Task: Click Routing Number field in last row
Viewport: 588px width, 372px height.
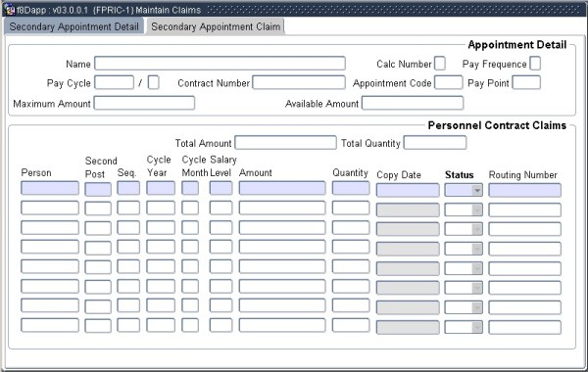Action: click(525, 327)
